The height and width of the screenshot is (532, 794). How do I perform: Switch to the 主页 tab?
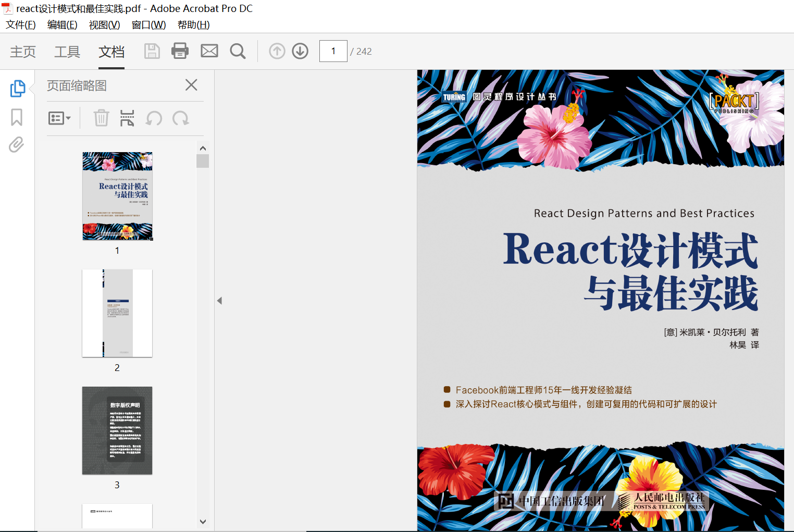pos(23,52)
